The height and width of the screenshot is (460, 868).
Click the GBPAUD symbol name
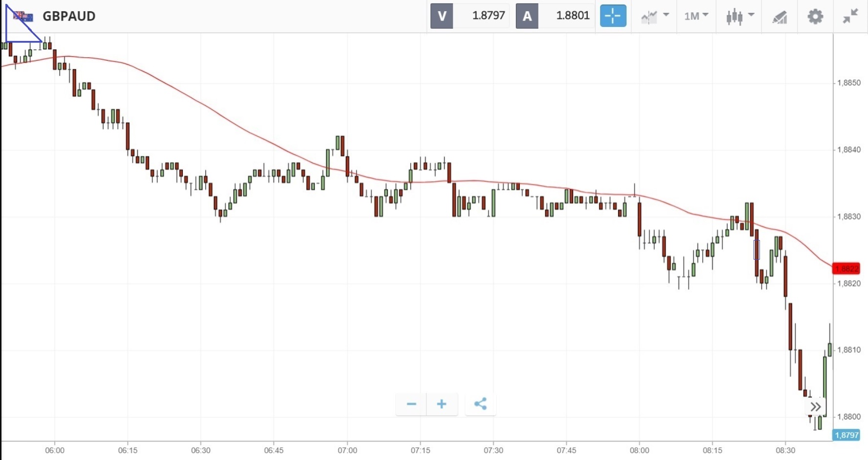(x=69, y=16)
